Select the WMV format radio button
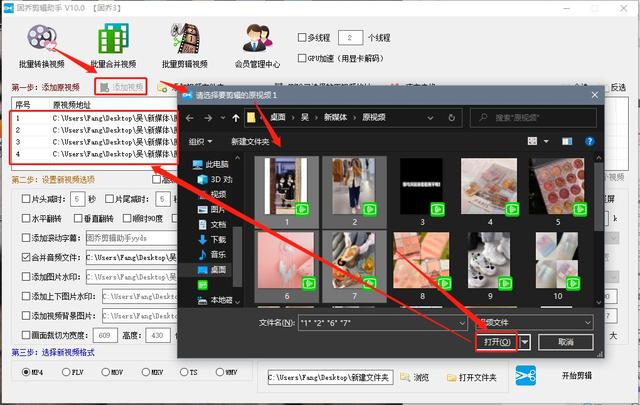 [220, 372]
